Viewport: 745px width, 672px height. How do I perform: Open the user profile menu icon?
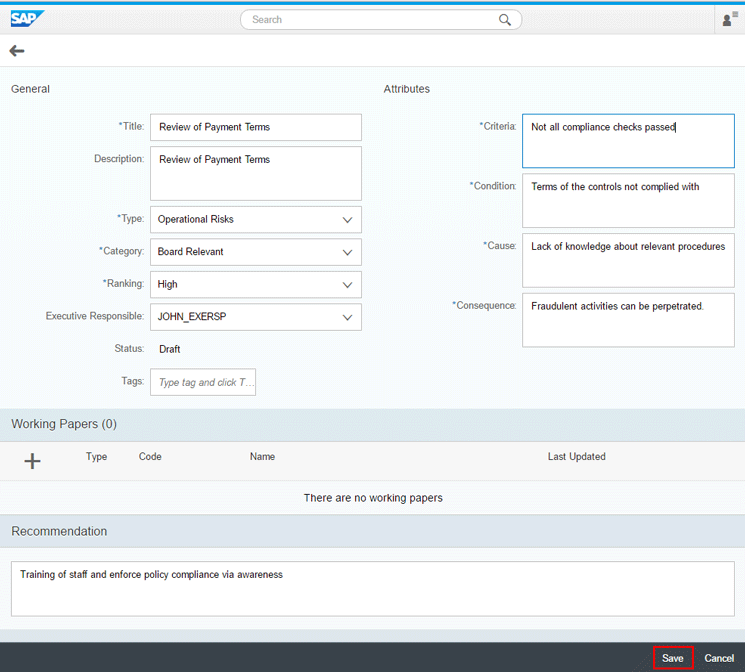tap(730, 19)
